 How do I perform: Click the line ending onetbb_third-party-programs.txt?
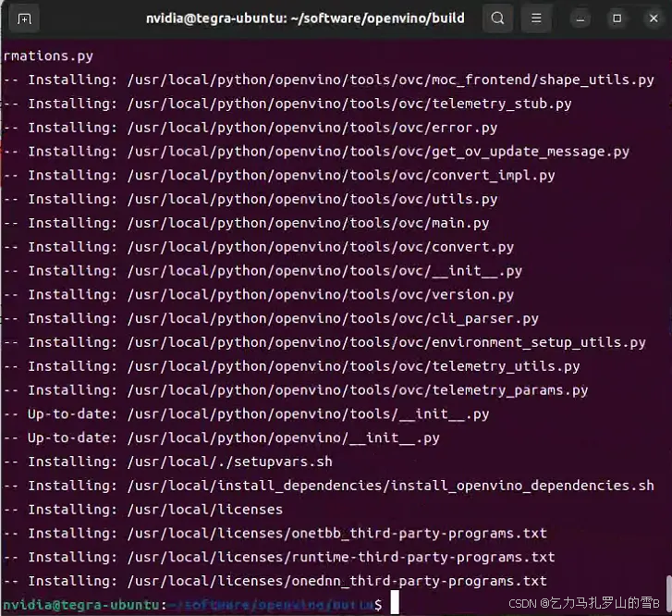275,534
